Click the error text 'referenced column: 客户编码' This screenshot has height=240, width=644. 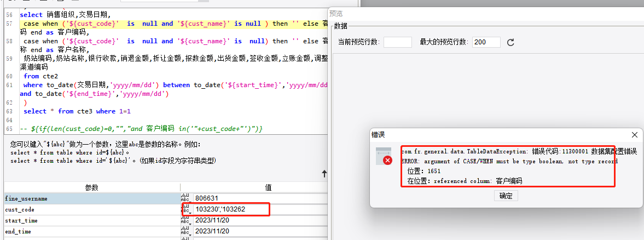pos(478,181)
